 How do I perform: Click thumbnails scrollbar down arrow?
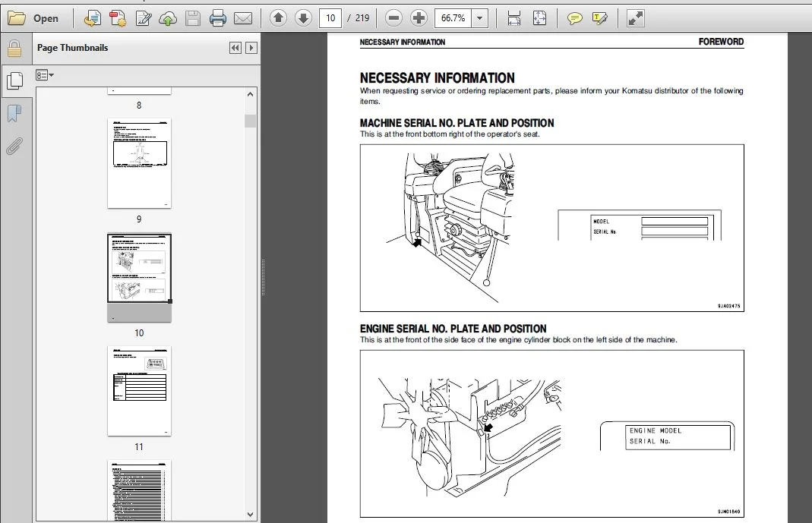250,515
